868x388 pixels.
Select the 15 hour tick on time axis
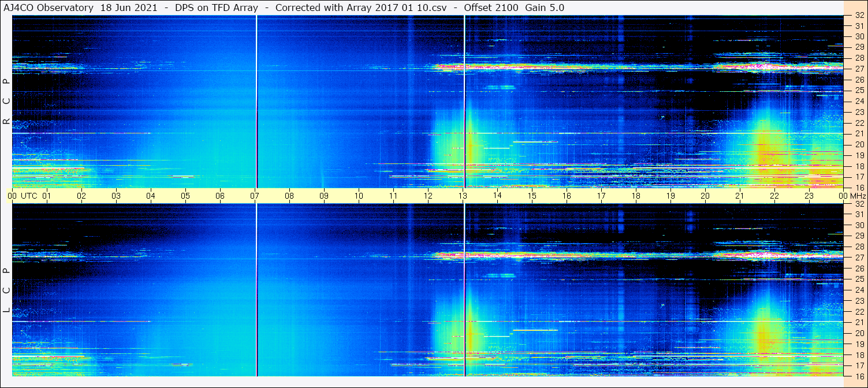[x=532, y=196]
